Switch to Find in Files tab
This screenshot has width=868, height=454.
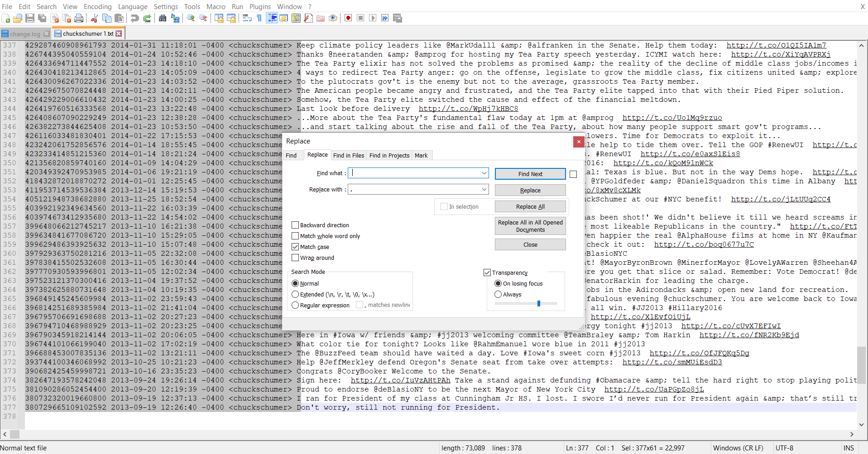(x=349, y=155)
